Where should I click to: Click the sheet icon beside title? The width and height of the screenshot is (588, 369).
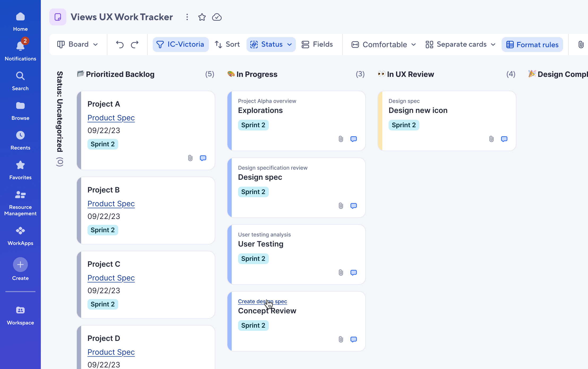[x=58, y=17]
